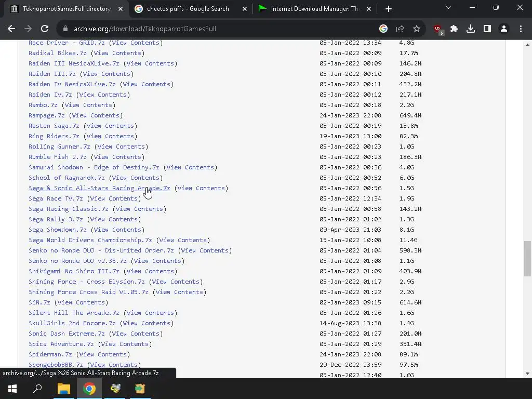Viewport: 532px width, 399px height.
Task: Open Raiden III NesicaXLive.7z link
Action: (x=74, y=63)
